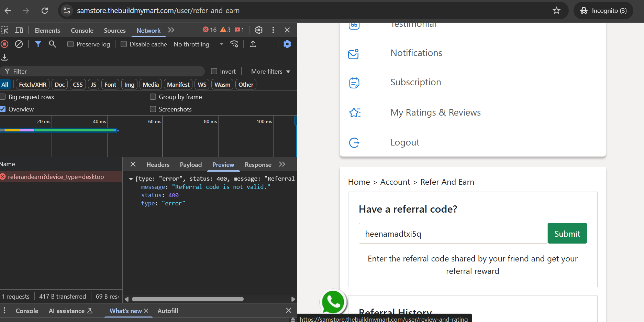Select the All request type filter
The width and height of the screenshot is (644, 322).
pyautogui.click(x=5, y=85)
